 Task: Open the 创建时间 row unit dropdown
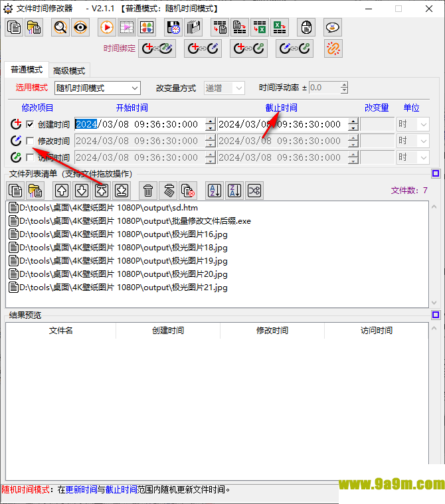click(413, 124)
